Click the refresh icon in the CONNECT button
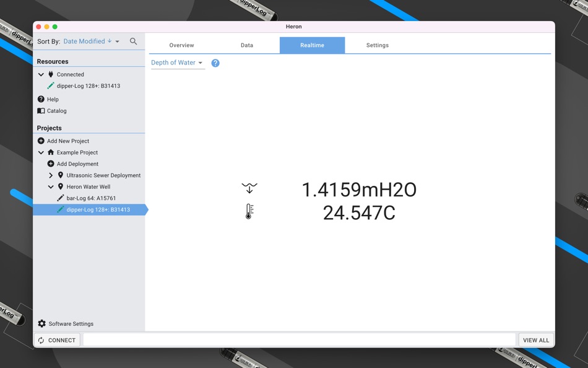Screen dimensions: 588x368 coord(41,340)
